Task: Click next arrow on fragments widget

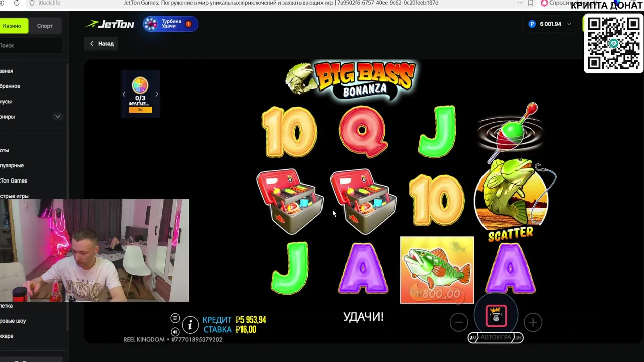Action: (x=156, y=94)
